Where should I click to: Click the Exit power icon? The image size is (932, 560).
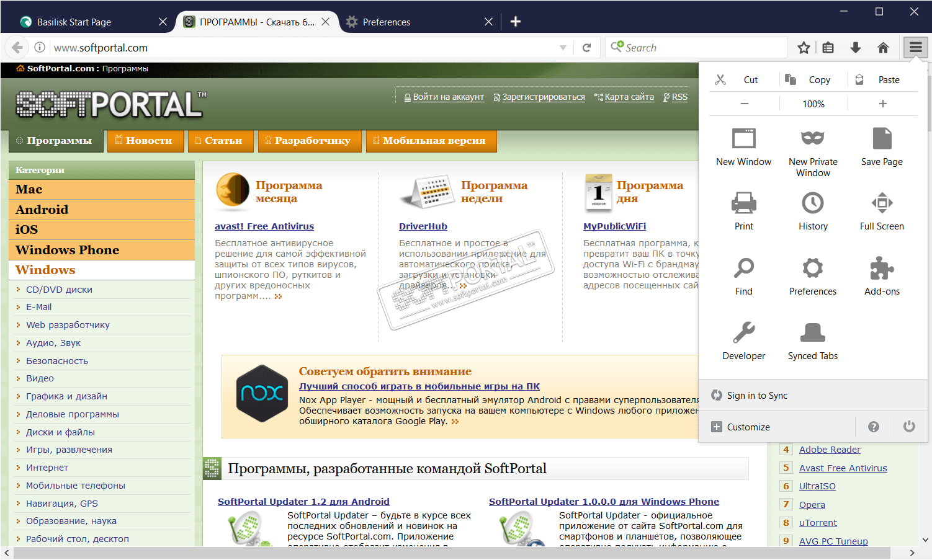(909, 427)
